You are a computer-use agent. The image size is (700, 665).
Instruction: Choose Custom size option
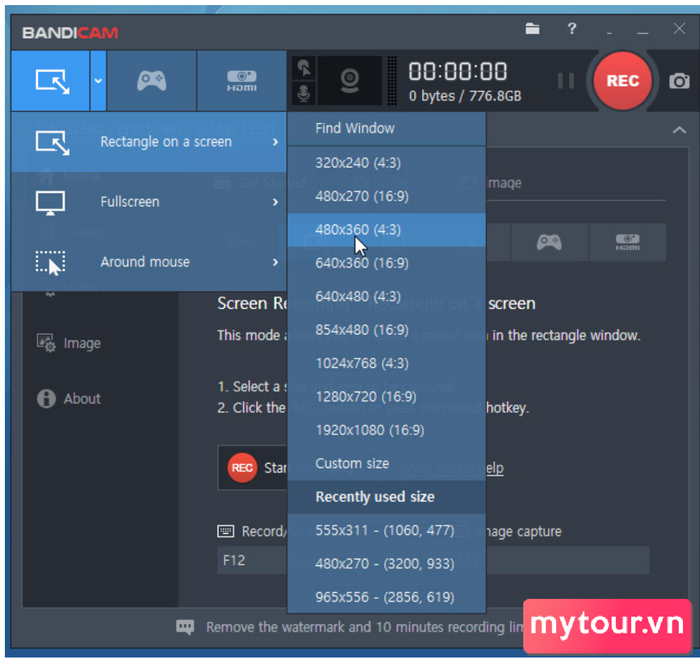tap(387, 464)
